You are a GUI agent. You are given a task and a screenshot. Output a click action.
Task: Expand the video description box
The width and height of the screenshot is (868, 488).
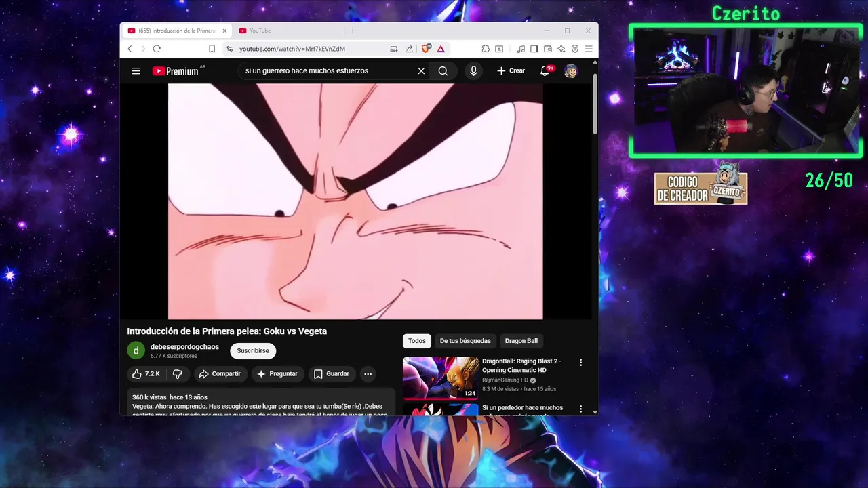pos(261,402)
